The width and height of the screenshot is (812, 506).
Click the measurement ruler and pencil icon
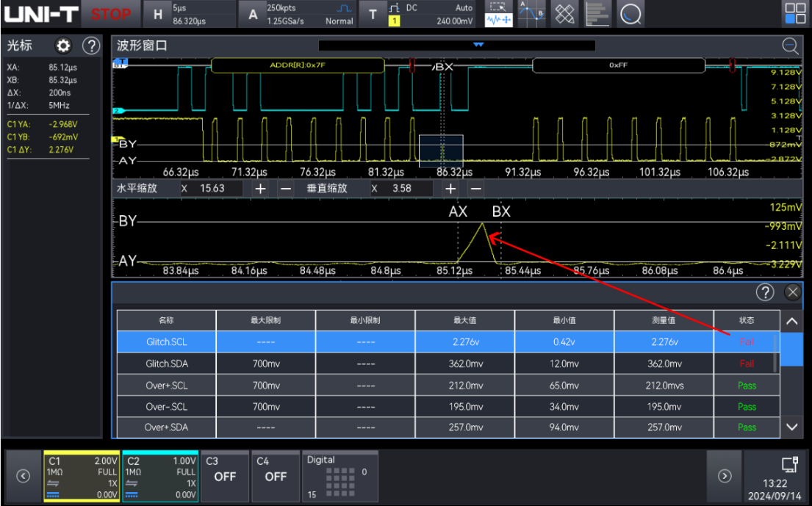pyautogui.click(x=565, y=13)
